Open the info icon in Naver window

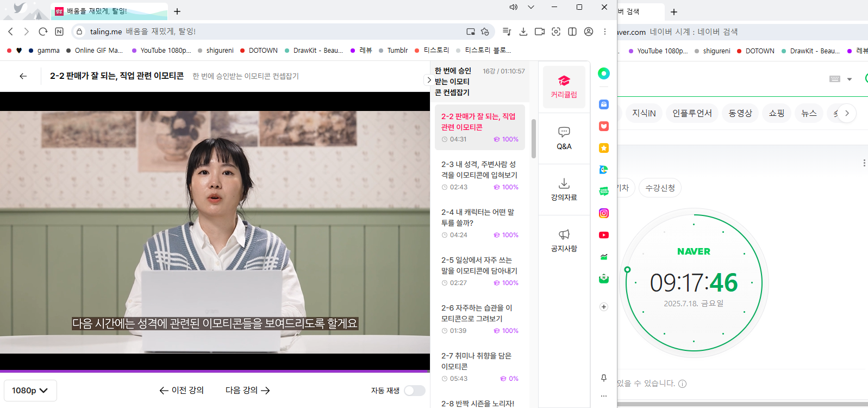[x=683, y=384]
